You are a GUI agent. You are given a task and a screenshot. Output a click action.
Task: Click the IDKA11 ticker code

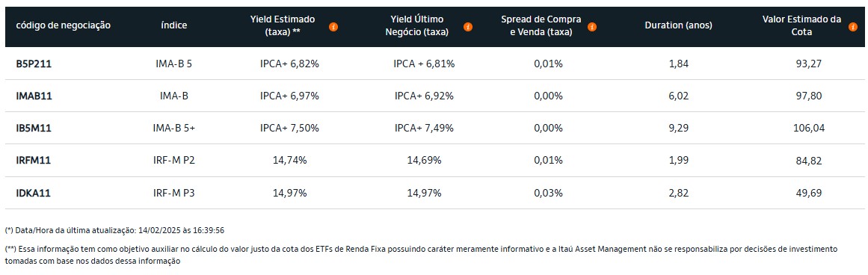pos(34,193)
